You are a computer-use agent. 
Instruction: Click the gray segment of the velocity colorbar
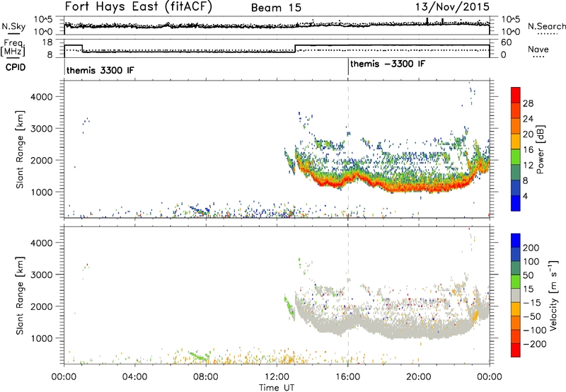click(516, 295)
